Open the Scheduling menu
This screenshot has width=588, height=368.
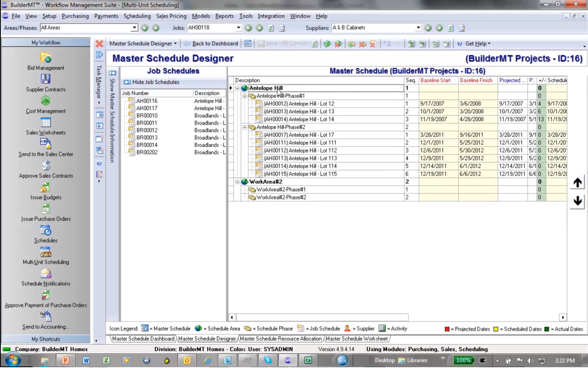pos(137,16)
